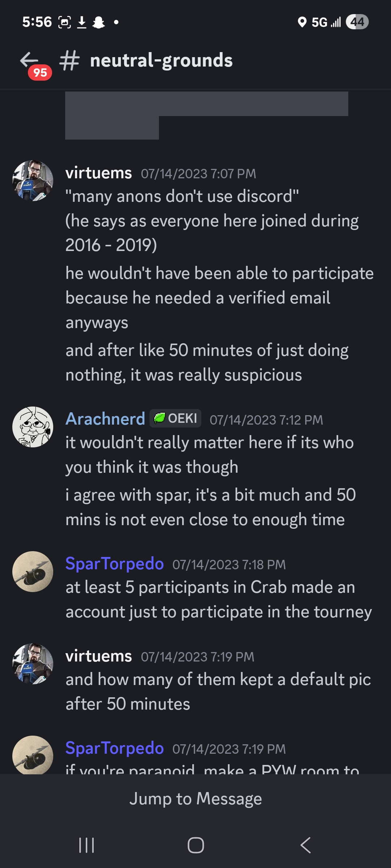391x868 pixels.
Task: Tap SparTorpedo username at 7:18 PM
Action: [x=114, y=563]
